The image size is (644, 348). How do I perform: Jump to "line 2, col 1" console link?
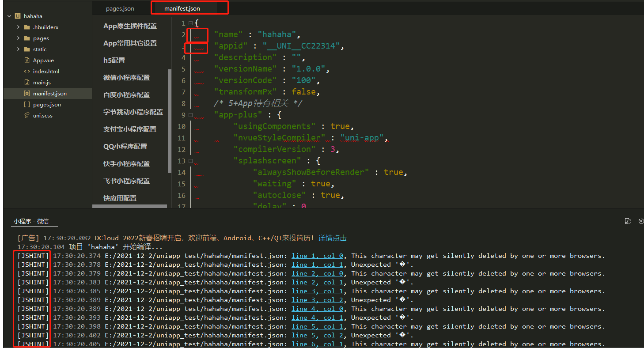[317, 282]
